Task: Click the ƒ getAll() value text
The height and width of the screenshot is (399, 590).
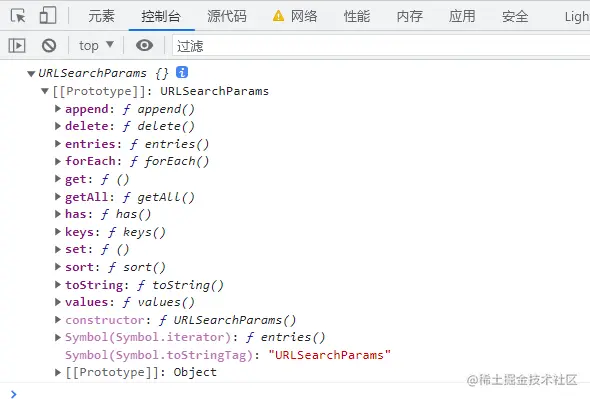Action: [158, 197]
